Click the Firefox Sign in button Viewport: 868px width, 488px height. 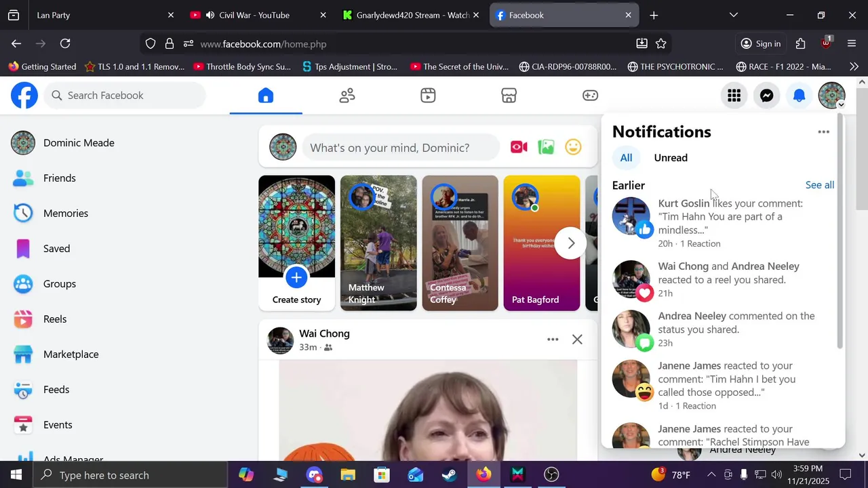click(x=761, y=43)
